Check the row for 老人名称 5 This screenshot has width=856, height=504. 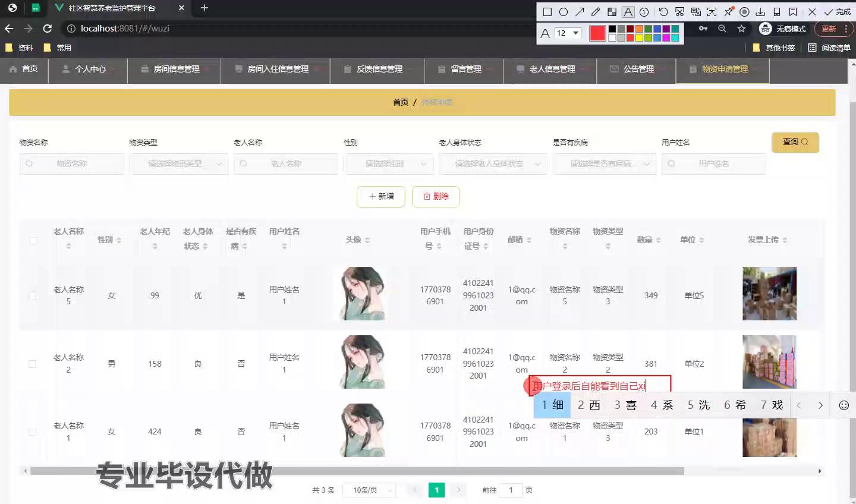(33, 295)
